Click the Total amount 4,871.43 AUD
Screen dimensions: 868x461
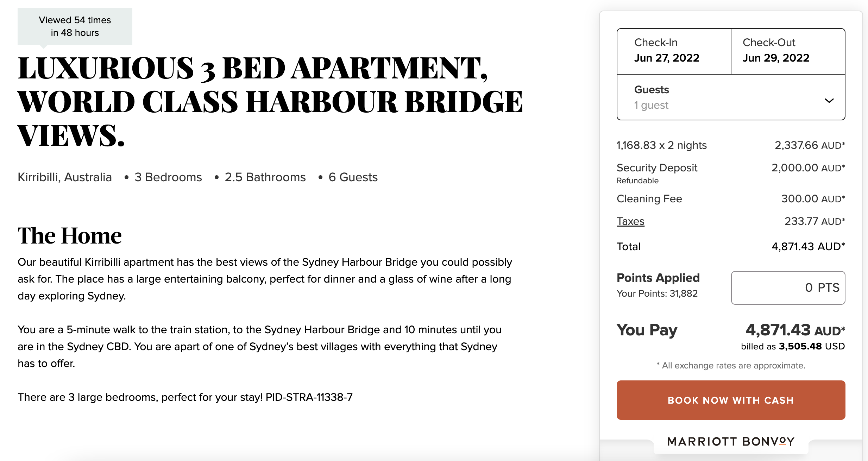coord(808,246)
